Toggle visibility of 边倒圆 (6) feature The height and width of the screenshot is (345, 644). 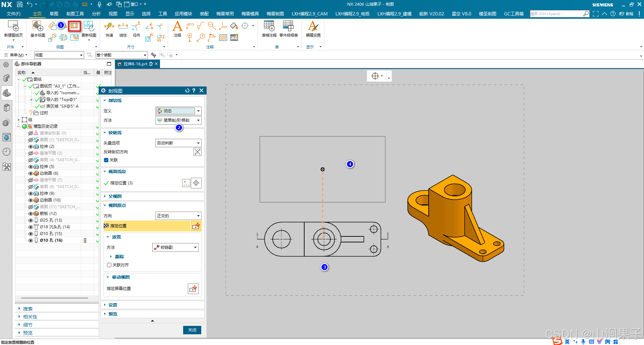click(31, 173)
